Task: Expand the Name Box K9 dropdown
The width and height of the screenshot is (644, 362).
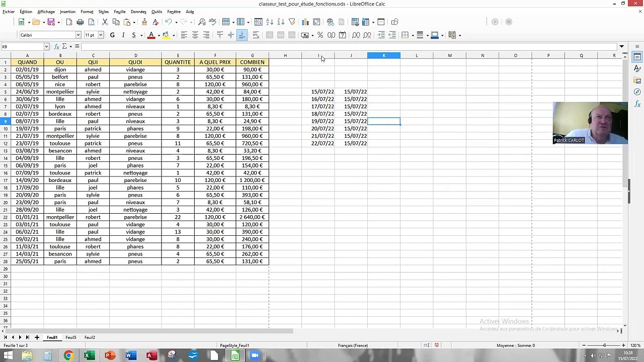Action: [x=46, y=46]
